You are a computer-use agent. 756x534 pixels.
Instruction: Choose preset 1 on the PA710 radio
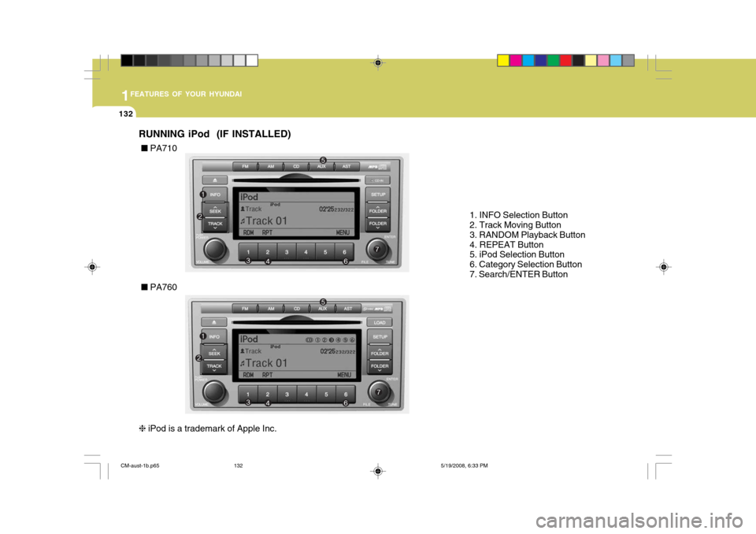(x=248, y=252)
